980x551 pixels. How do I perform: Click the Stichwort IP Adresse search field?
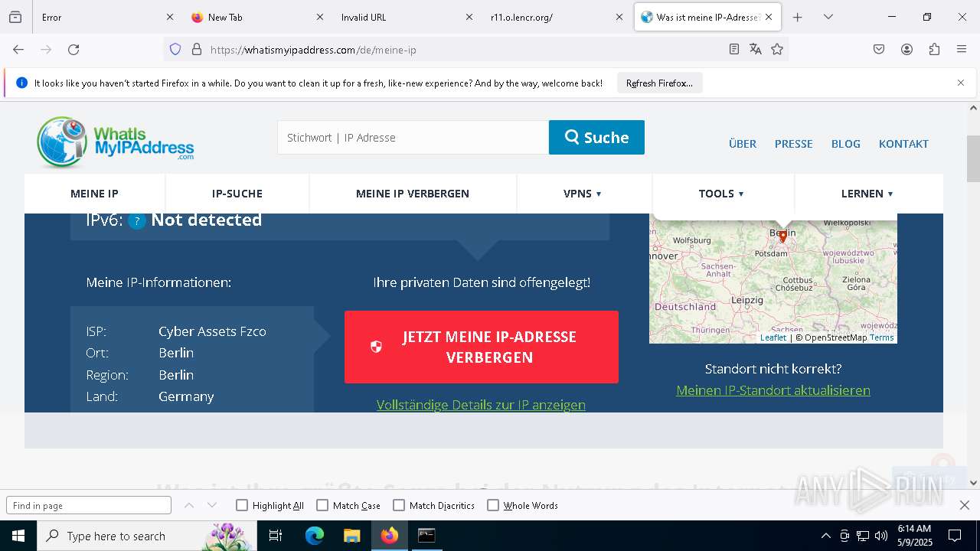coord(413,137)
